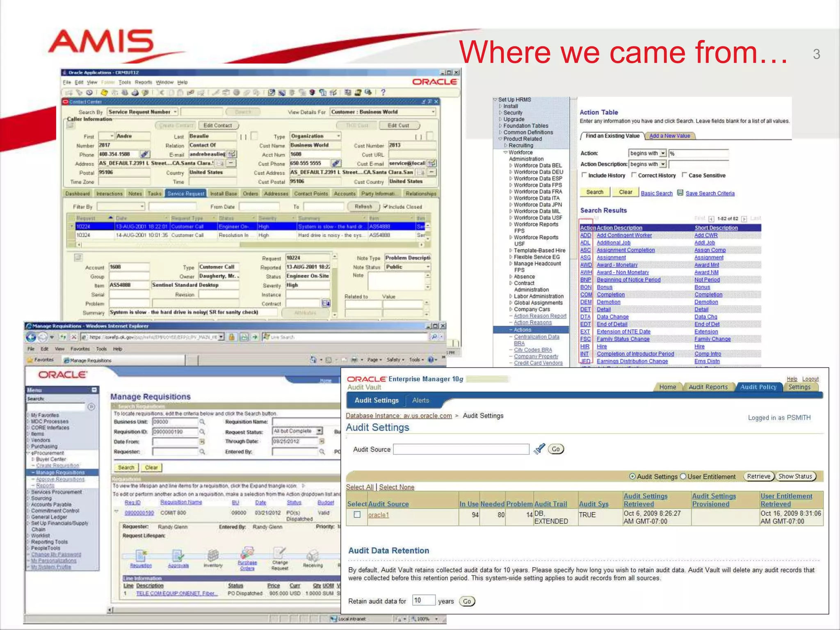This screenshot has width=840, height=630.
Task: Open the Request Status dropdown
Action: coord(320,431)
